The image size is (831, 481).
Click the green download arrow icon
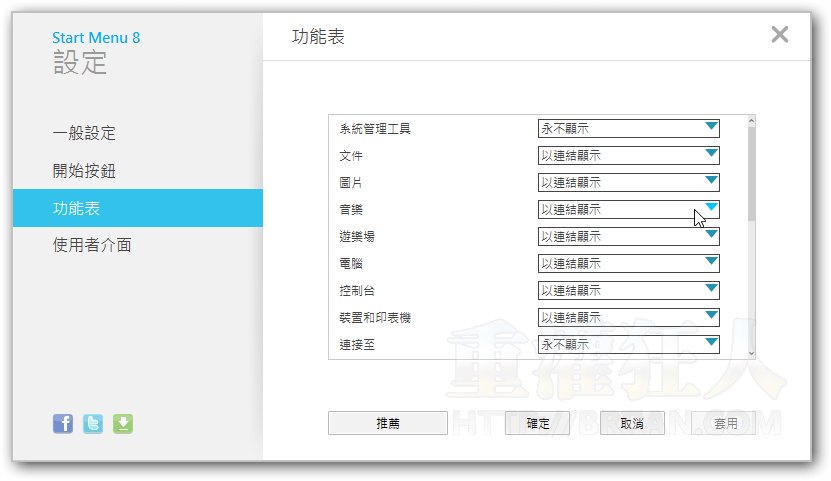coord(122,423)
